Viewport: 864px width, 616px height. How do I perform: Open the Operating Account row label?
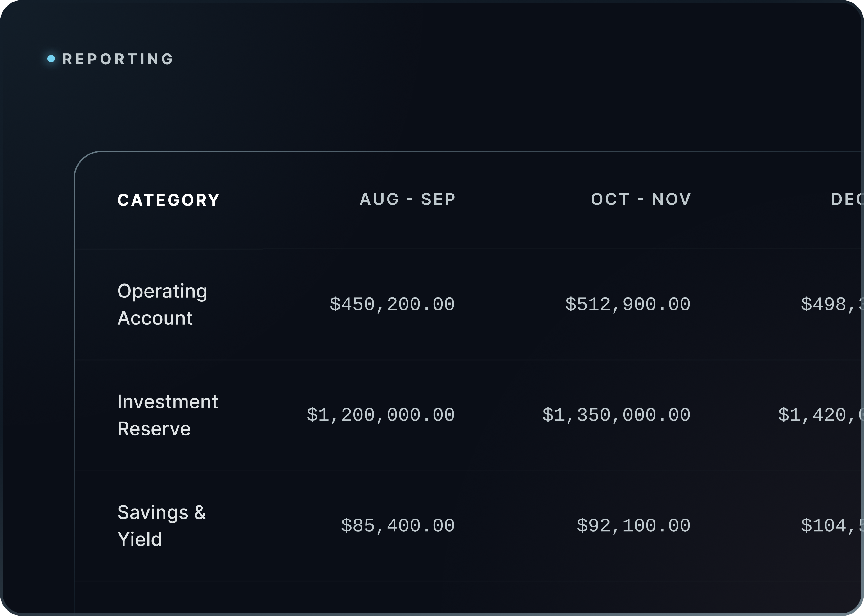(x=162, y=304)
